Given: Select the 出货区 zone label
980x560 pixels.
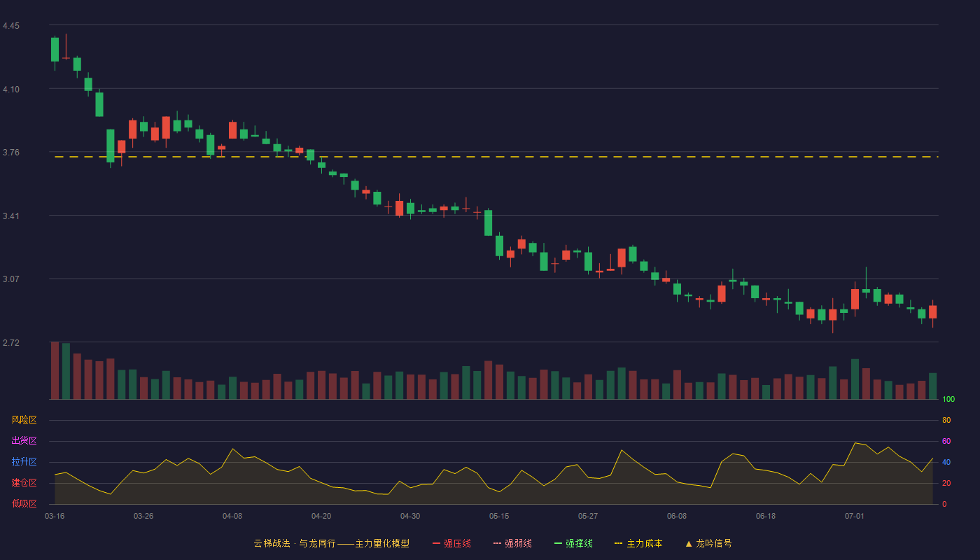Looking at the screenshot, I should pyautogui.click(x=24, y=441).
